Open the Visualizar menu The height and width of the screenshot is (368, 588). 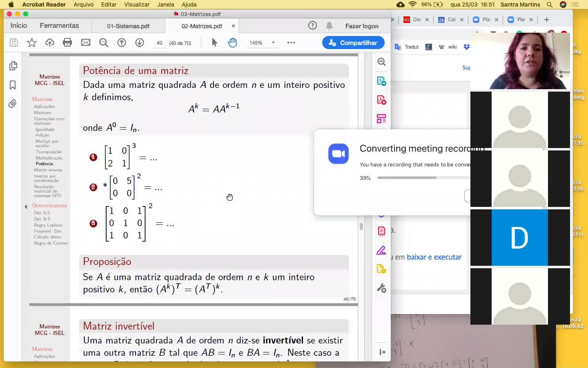pyautogui.click(x=137, y=4)
